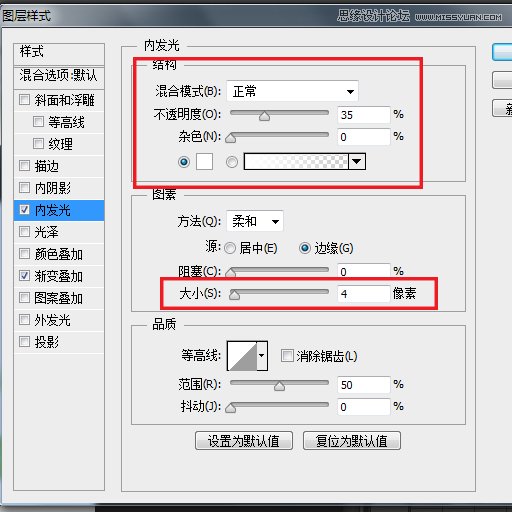Select the 颜色叠加 style row

59,254
